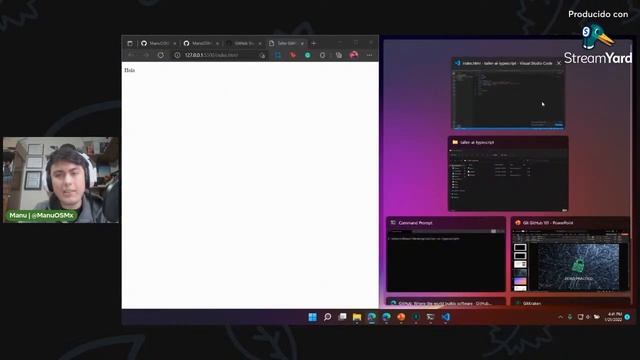Open the taskbar clock and date
The image size is (640, 360).
[x=614, y=317]
